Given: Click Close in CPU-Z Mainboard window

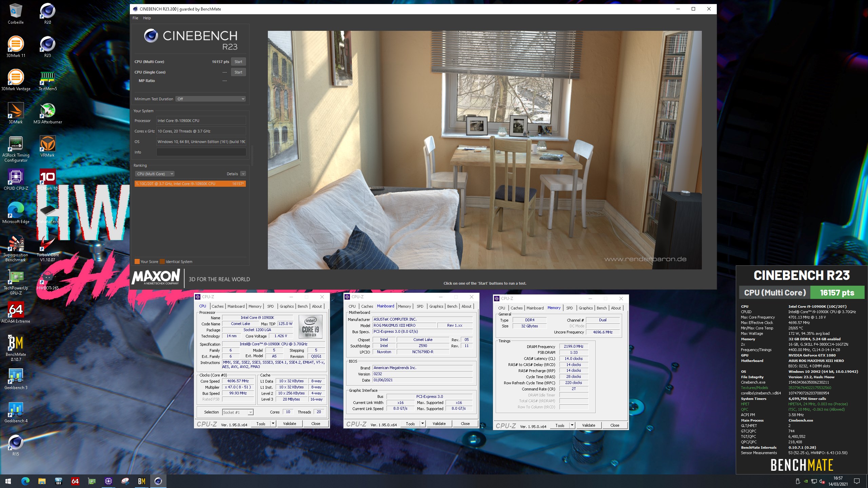Looking at the screenshot, I should tap(465, 424).
